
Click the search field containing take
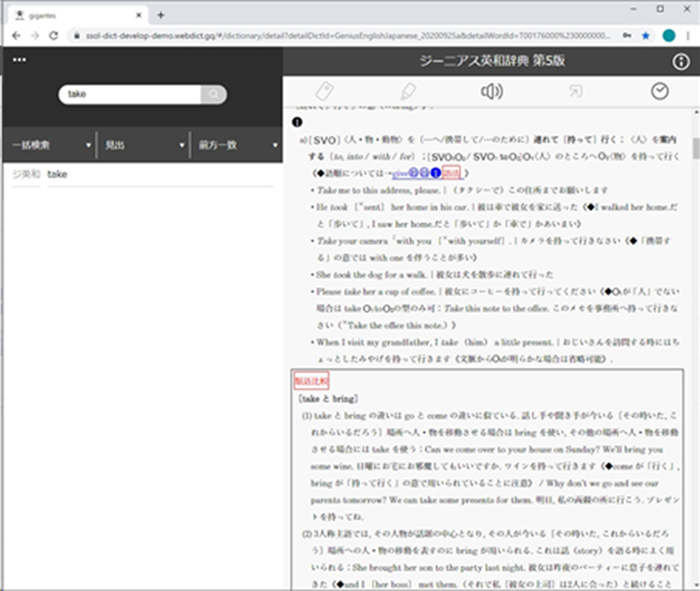point(130,94)
